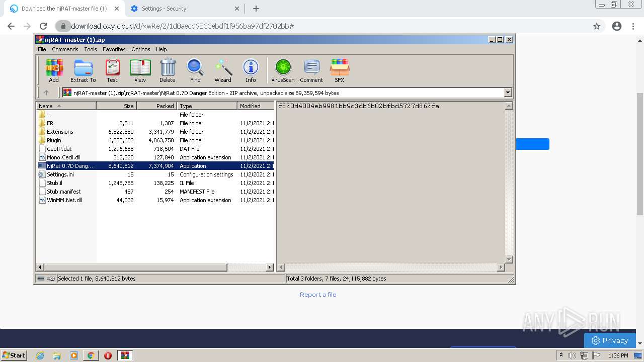Click the Privacy button
Screen dimensions: 644x362
coord(610,340)
